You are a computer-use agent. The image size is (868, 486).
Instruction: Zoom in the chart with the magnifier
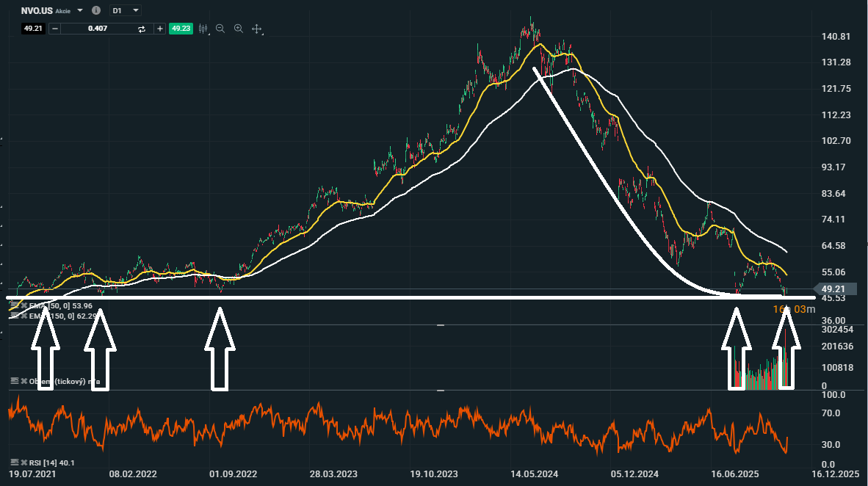pos(239,29)
